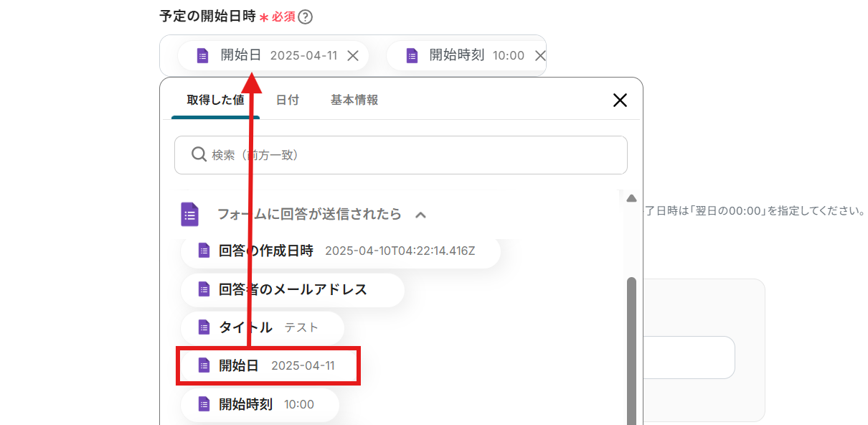Select the 回答者のメールアドレス value

[293, 289]
